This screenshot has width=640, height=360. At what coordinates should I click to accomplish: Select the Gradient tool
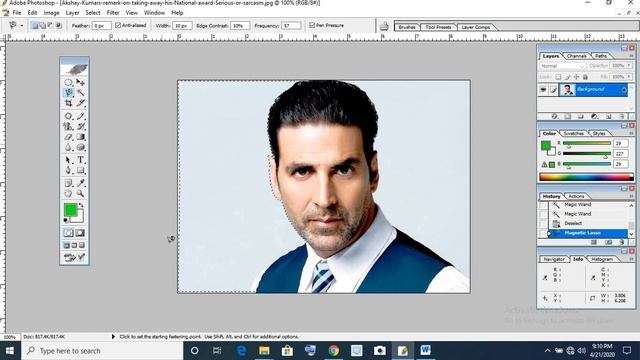(x=80, y=137)
